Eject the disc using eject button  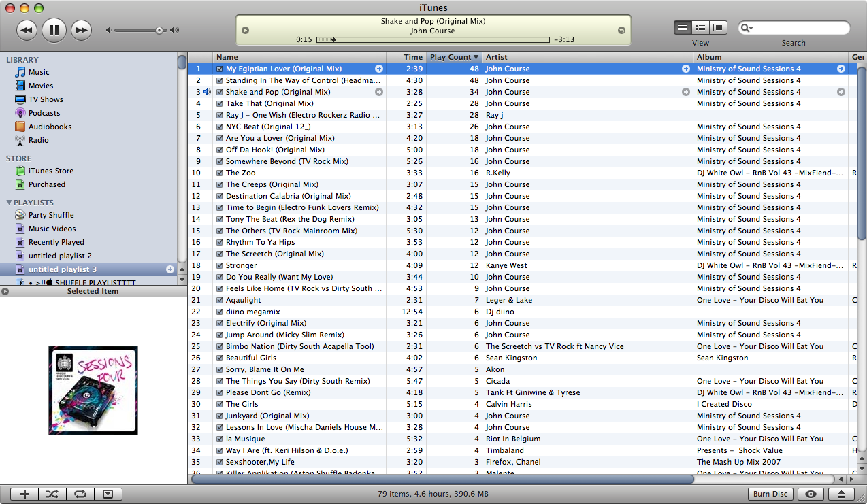842,494
